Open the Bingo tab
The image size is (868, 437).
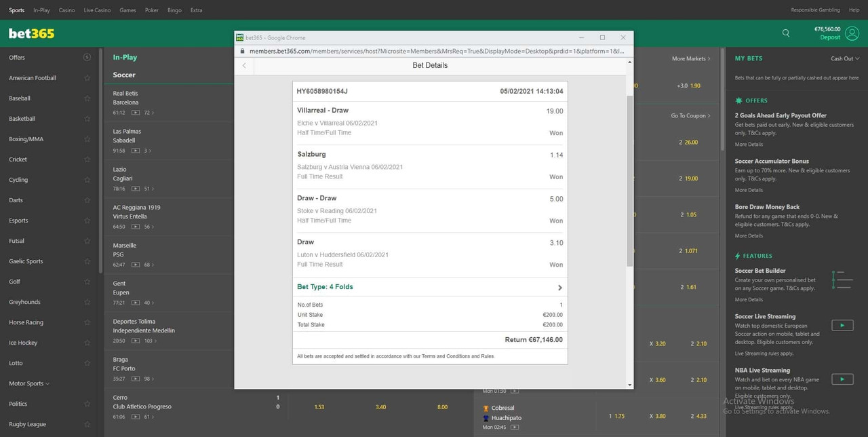174,10
